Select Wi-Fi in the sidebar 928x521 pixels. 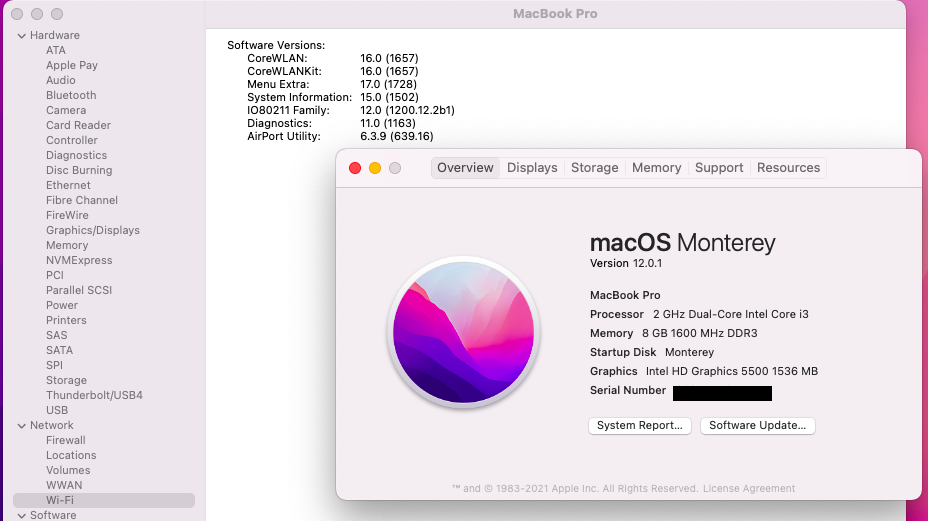pyautogui.click(x=104, y=500)
